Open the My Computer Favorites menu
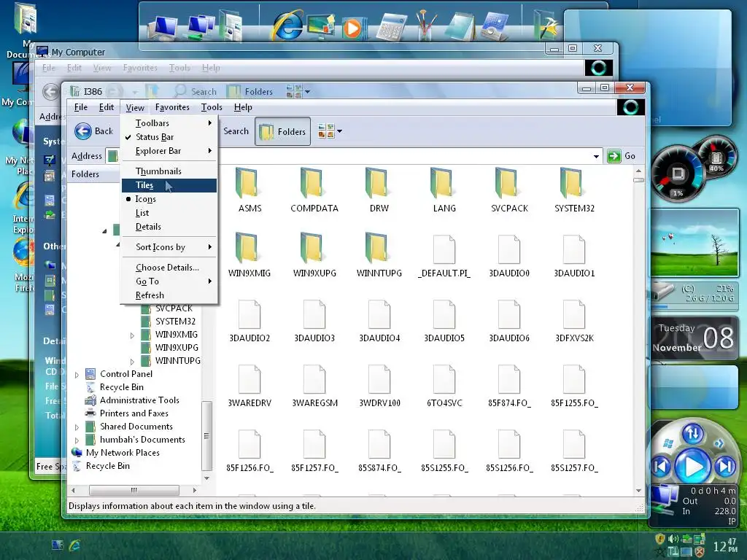The height and width of the screenshot is (560, 747). (x=140, y=68)
